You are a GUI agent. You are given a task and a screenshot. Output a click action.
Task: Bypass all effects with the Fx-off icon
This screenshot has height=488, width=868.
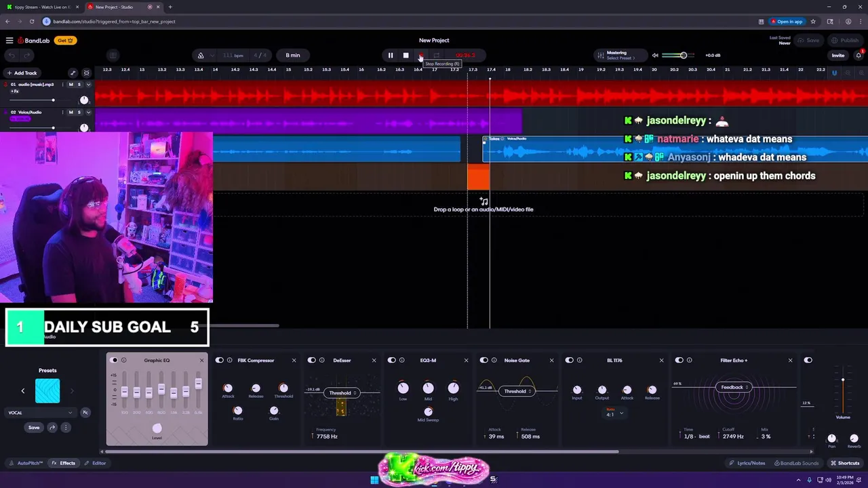(85, 412)
